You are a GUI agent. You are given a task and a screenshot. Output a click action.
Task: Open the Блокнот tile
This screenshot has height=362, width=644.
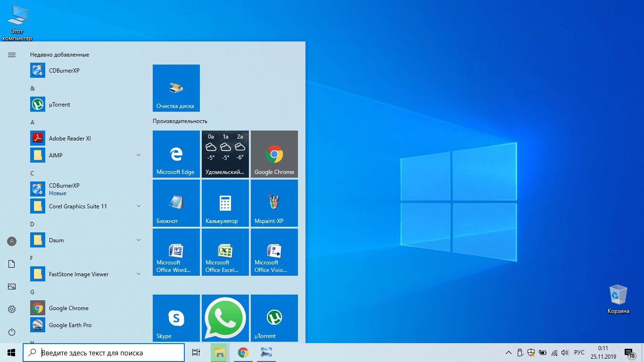(x=176, y=203)
